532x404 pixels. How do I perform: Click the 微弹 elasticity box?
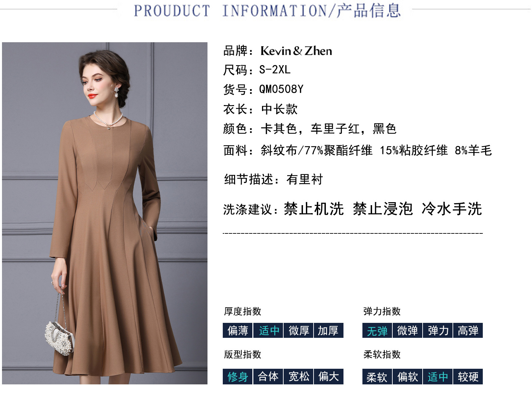pos(408,331)
